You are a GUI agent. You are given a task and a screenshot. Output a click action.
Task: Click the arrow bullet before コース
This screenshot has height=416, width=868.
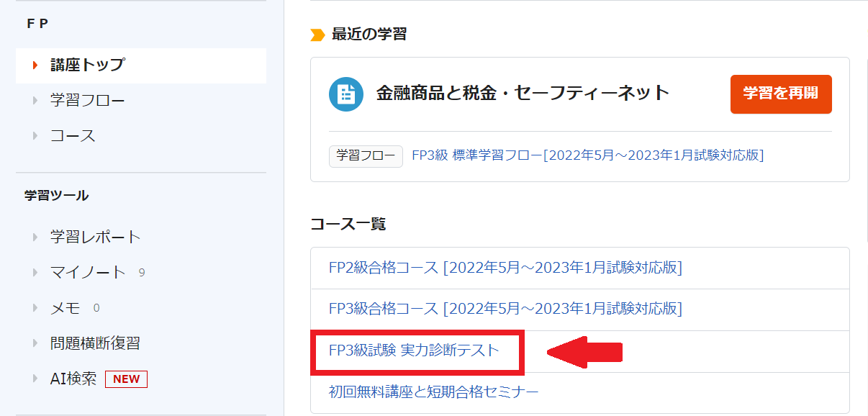(x=35, y=136)
